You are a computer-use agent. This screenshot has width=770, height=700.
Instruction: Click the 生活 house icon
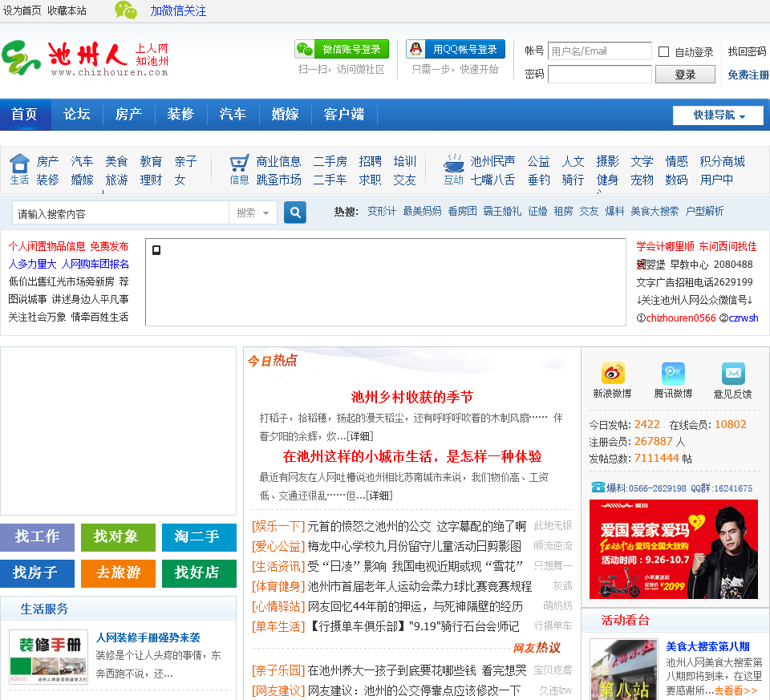click(19, 164)
